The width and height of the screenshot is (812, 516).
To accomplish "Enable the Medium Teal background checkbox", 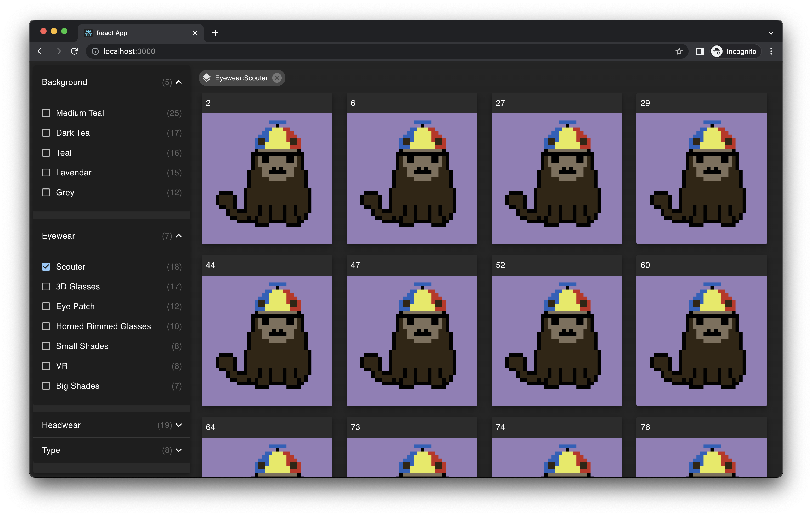I will tap(46, 113).
